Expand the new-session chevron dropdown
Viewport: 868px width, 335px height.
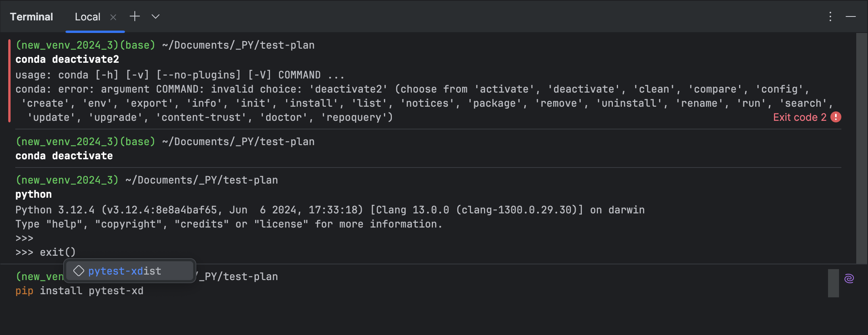[156, 16]
